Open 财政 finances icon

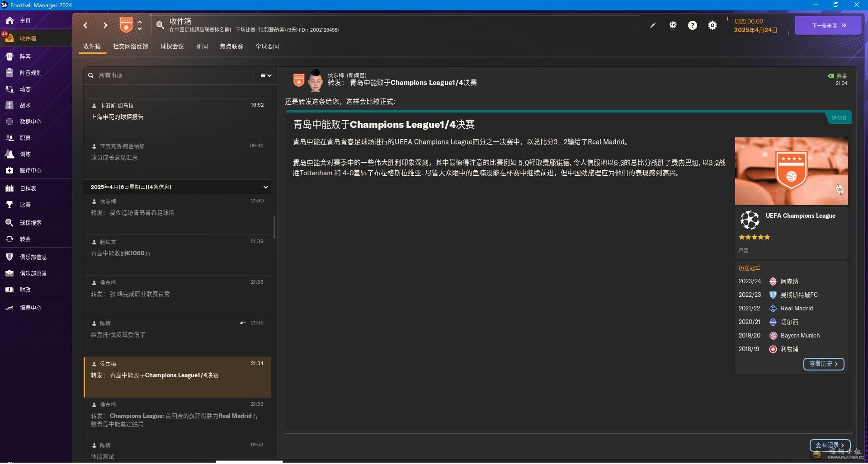(9, 290)
